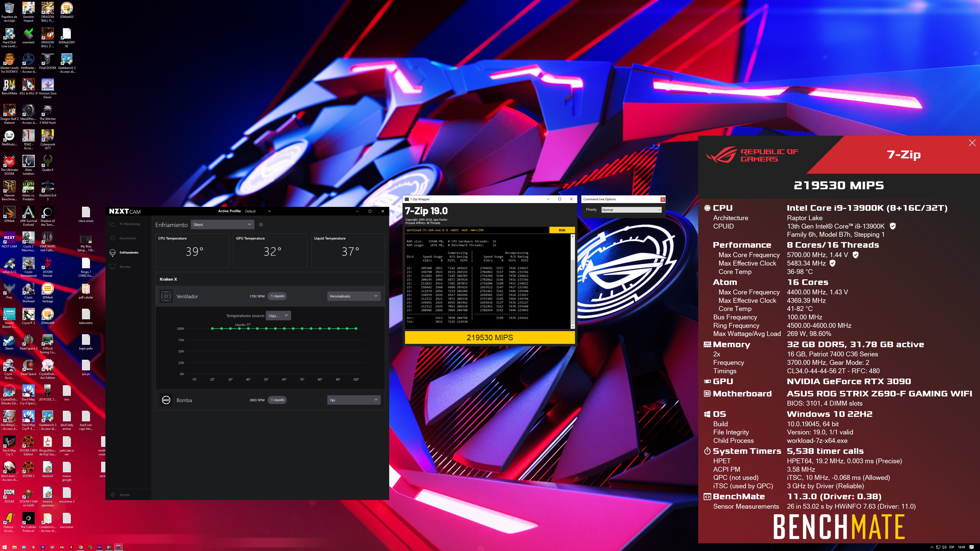The width and height of the screenshot is (980, 551).
Task: Select the Cyberpunk 2077 desktop icon
Action: (47, 140)
